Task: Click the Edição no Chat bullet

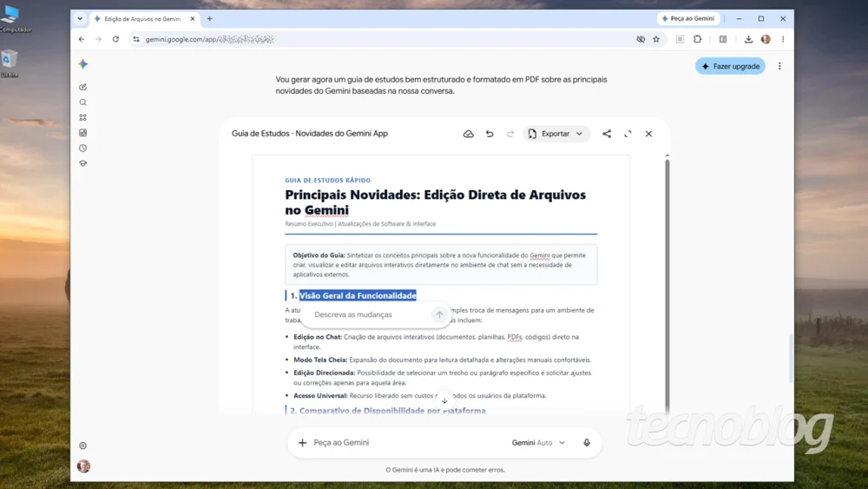Action: coord(437,341)
